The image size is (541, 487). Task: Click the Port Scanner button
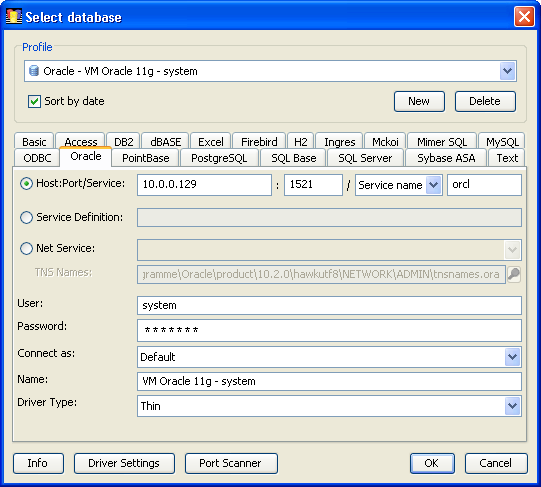(x=231, y=463)
